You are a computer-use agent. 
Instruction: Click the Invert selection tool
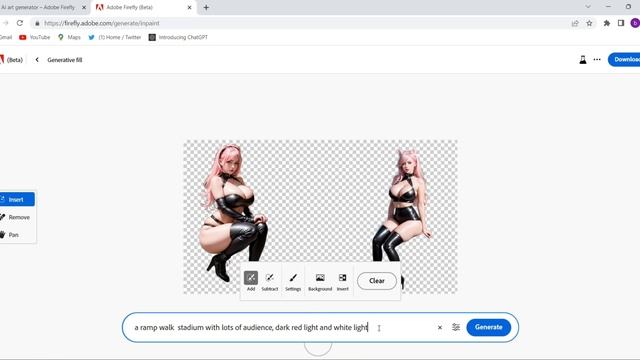click(x=342, y=281)
